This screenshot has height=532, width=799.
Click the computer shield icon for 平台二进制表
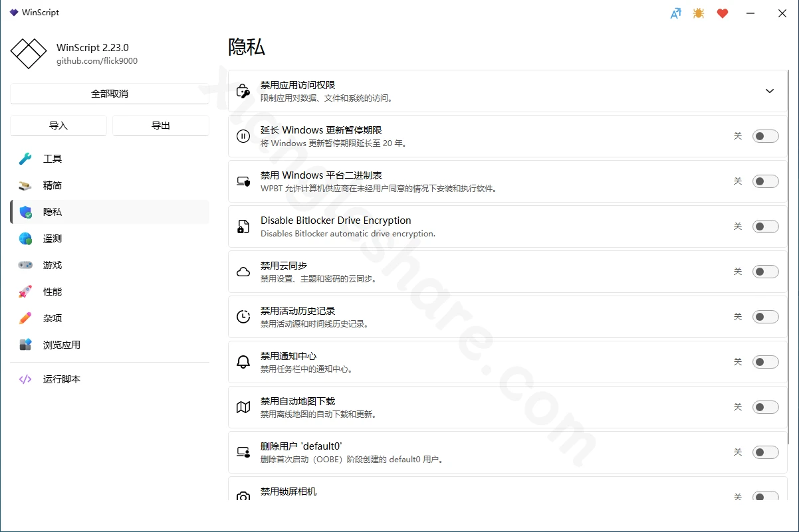tap(243, 181)
